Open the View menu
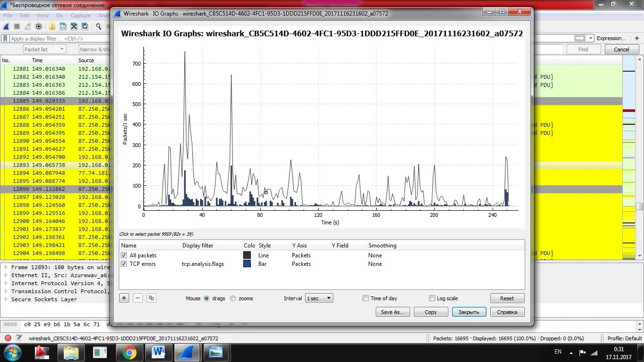 [42, 16]
